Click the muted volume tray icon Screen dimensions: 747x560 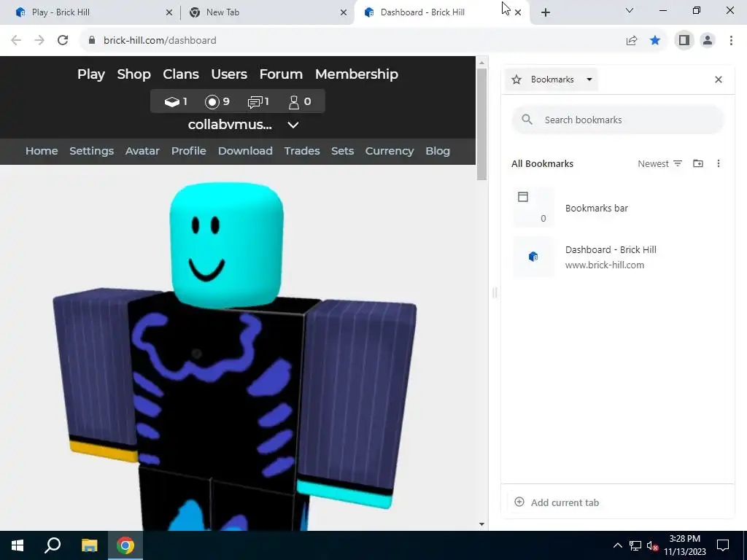(652, 545)
